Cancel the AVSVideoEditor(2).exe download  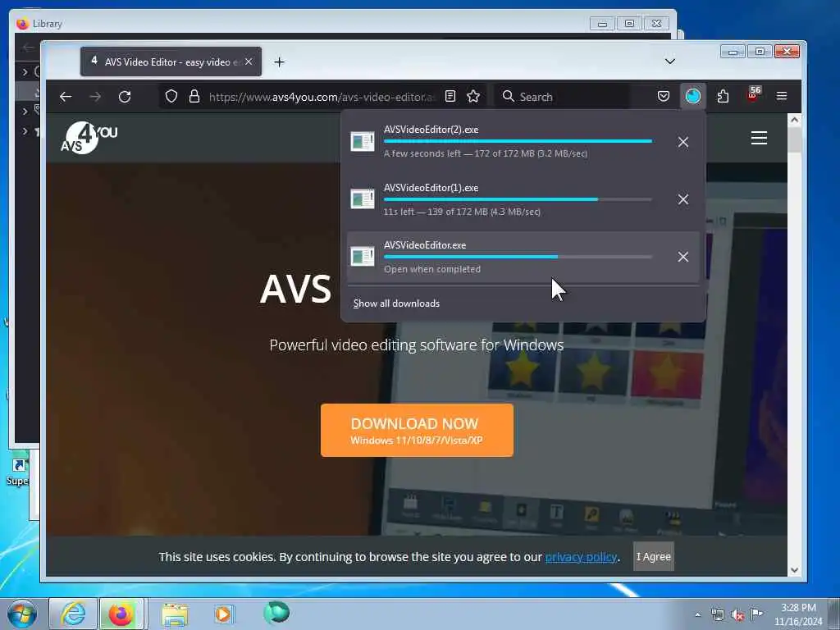[683, 142]
